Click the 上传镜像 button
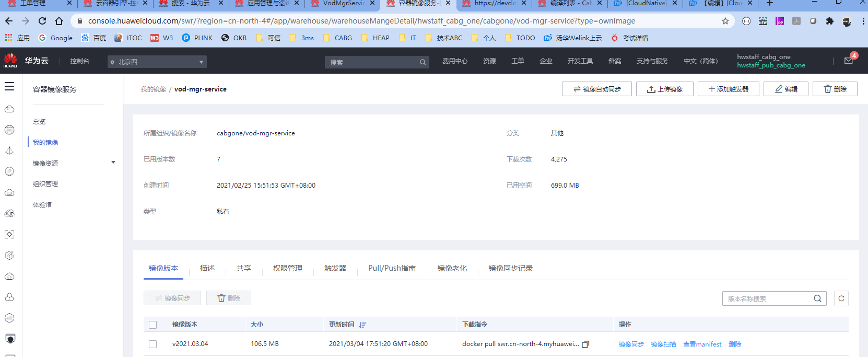This screenshot has width=868, height=357. click(x=665, y=89)
